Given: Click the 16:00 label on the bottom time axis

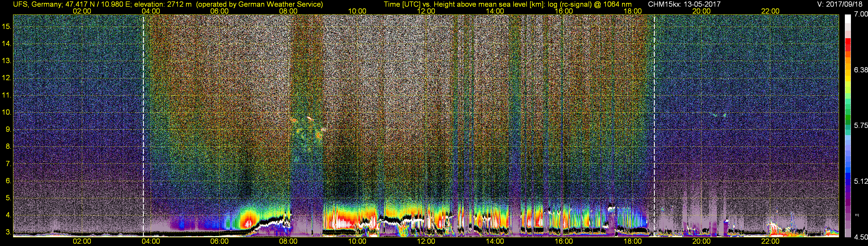Looking at the screenshot, I should (x=564, y=241).
